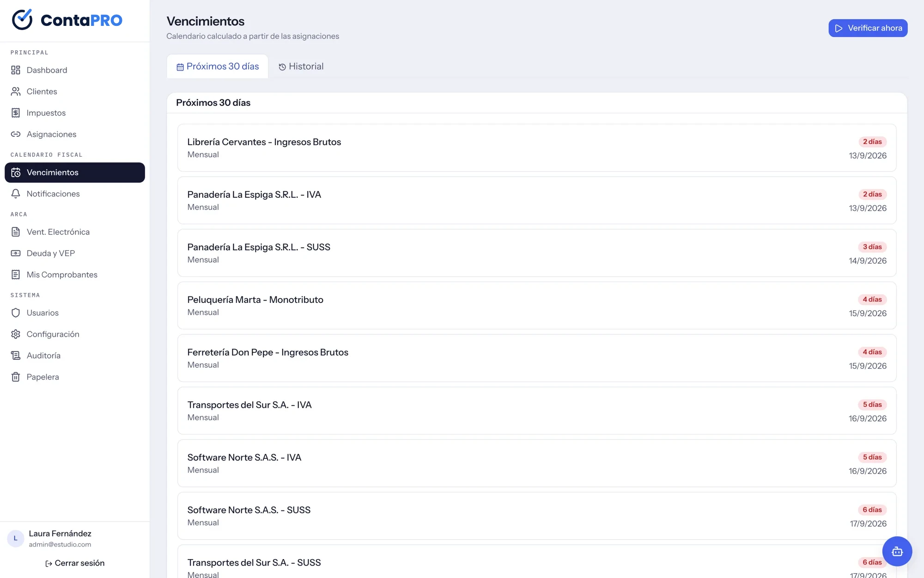Image resolution: width=924 pixels, height=578 pixels.
Task: Select Peluquería Marta Monotributo deadline card
Action: 537,306
